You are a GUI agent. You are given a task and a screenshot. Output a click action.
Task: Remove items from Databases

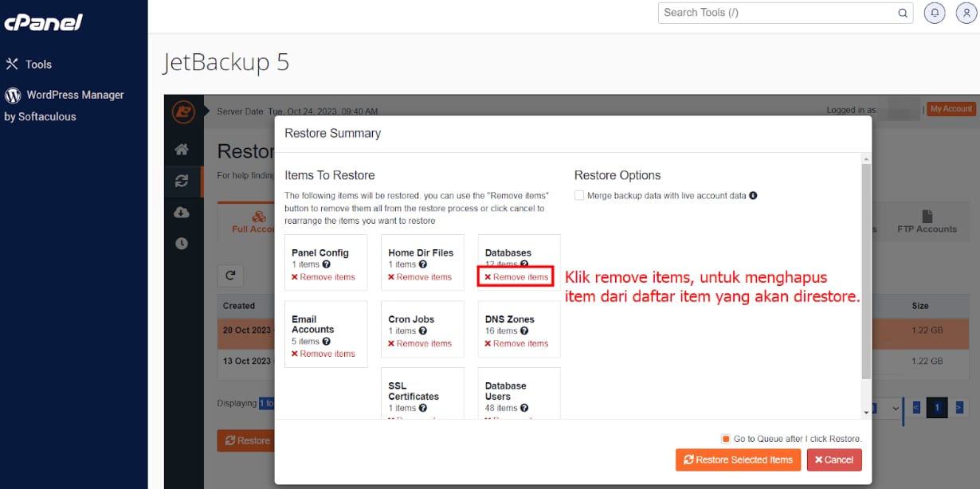coord(516,277)
